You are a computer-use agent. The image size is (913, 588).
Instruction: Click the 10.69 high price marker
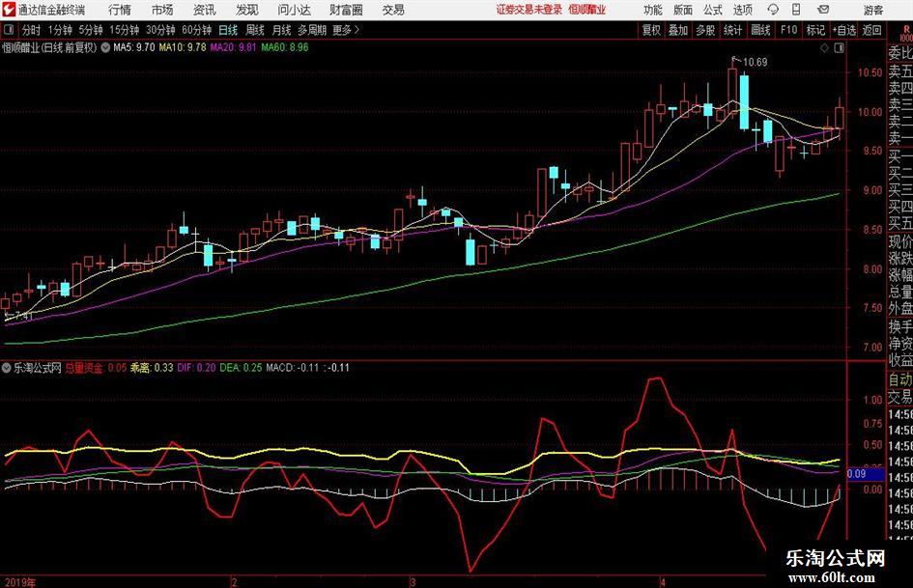[756, 63]
